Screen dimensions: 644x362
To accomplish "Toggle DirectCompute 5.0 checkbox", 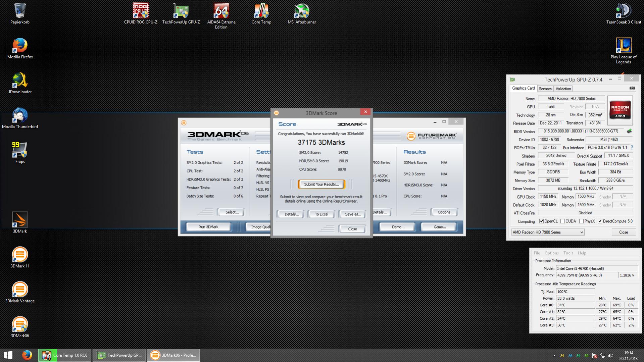I will [x=600, y=221].
